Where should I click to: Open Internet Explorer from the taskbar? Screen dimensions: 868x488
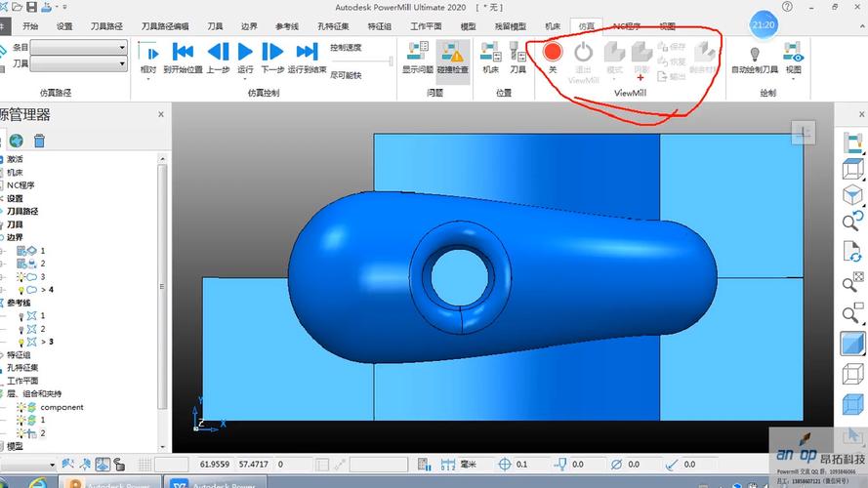[38, 482]
